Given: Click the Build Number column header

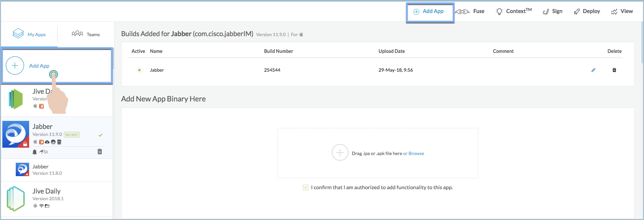Looking at the screenshot, I should click(278, 51).
